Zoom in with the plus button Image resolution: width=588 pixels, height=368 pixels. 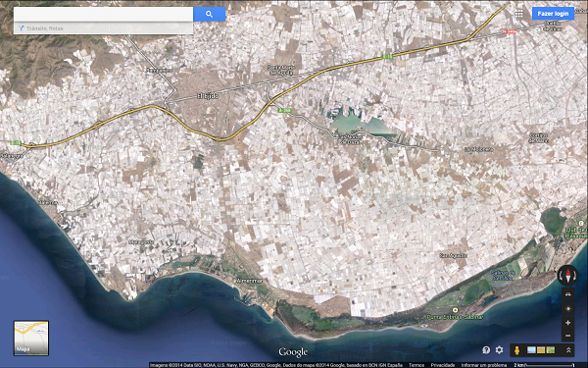pyautogui.click(x=568, y=323)
